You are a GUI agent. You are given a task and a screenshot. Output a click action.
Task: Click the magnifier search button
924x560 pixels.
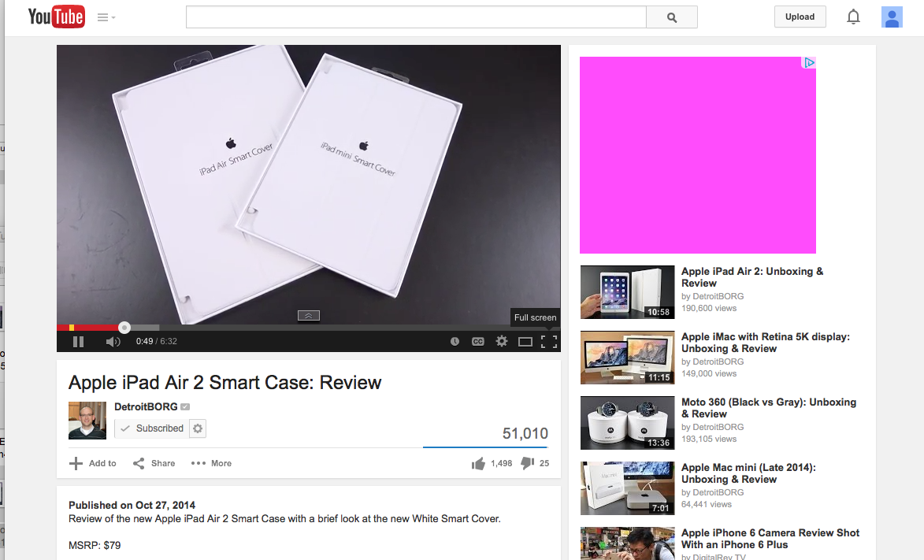(672, 17)
